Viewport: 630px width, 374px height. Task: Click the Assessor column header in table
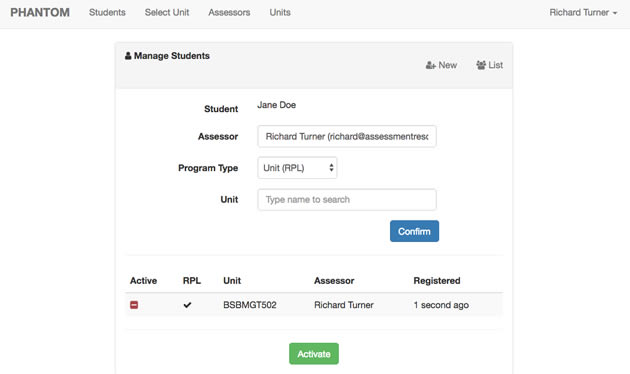(334, 280)
